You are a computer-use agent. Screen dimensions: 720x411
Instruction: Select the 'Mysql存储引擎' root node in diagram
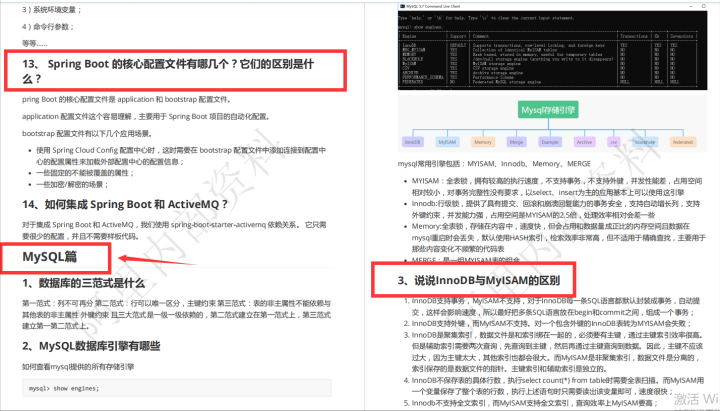[x=548, y=110]
